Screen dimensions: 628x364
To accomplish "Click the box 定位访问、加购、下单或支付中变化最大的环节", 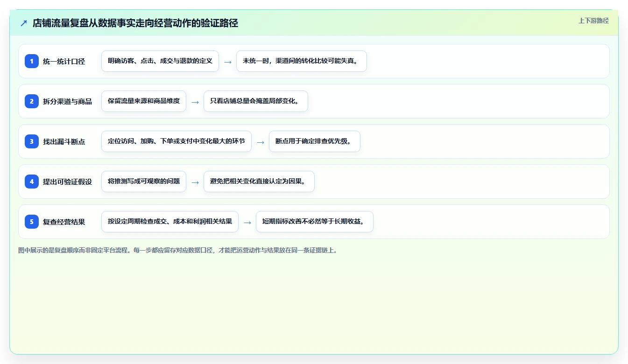I will 176,141.
